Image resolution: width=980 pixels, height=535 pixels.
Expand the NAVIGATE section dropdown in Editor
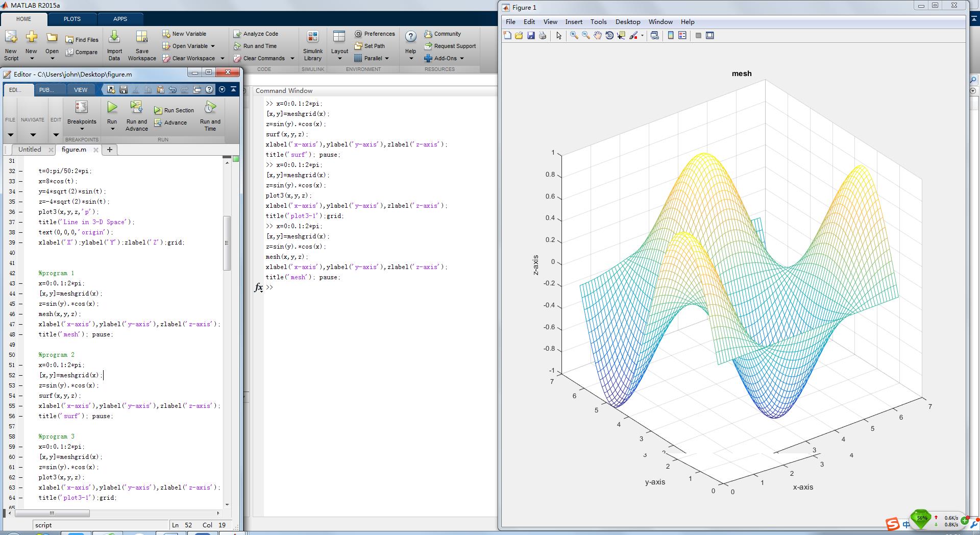[x=33, y=135]
